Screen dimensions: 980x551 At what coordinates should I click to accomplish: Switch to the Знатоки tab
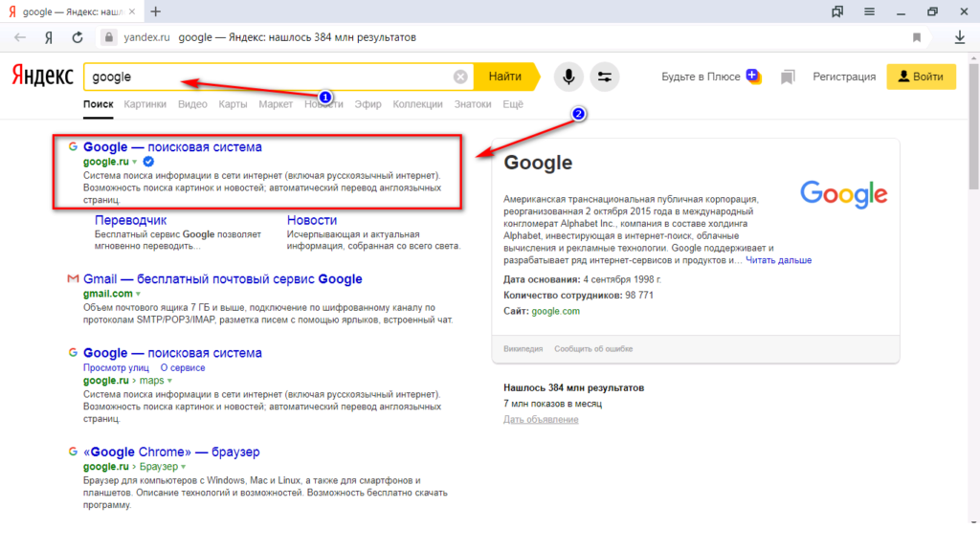pos(473,104)
